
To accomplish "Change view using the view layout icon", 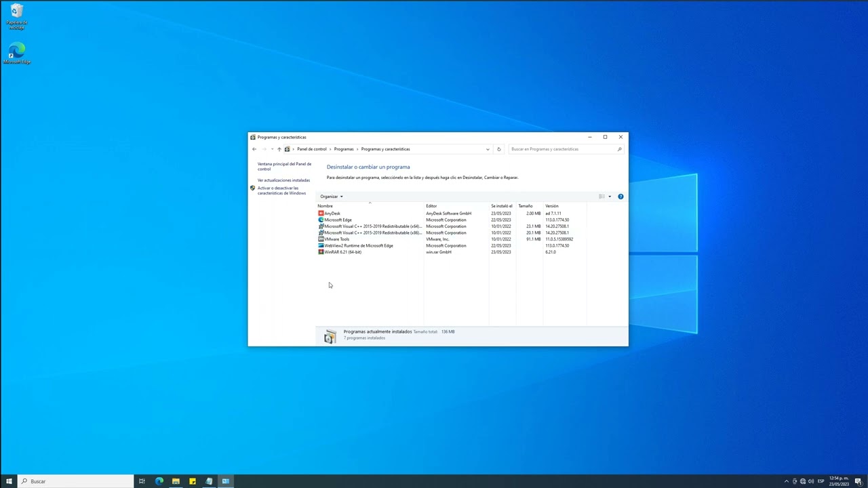I will (601, 197).
